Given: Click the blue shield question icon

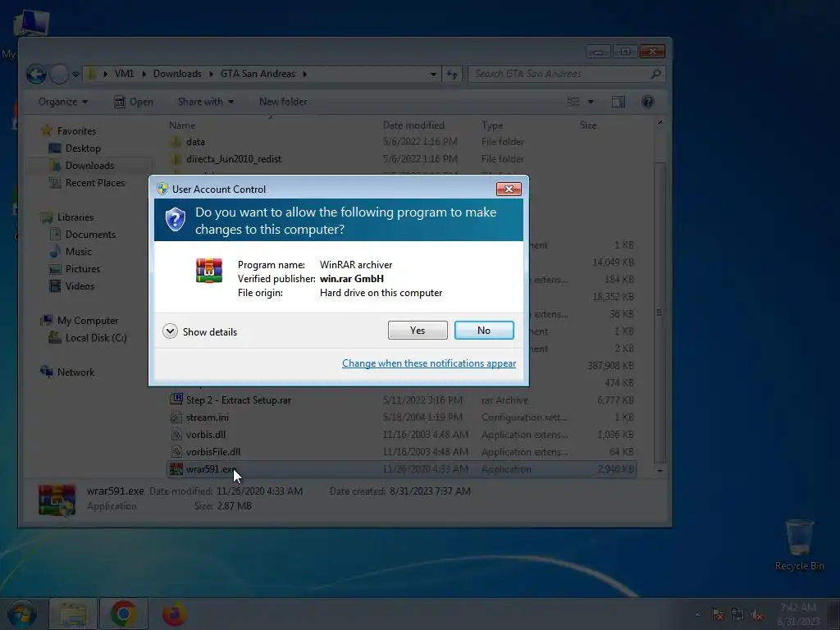Looking at the screenshot, I should coord(176,219).
